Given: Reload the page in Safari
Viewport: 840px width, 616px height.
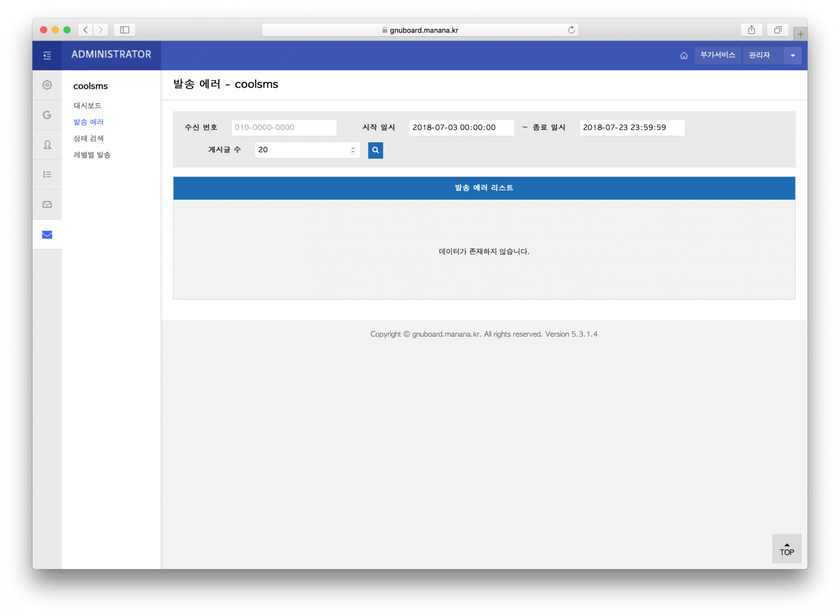Looking at the screenshot, I should (x=571, y=30).
